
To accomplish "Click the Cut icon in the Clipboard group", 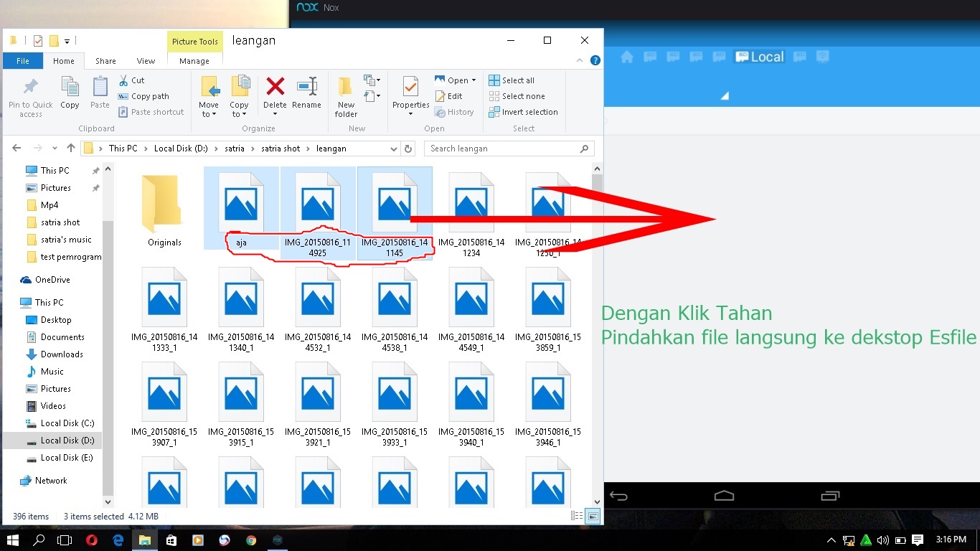I will (x=131, y=80).
